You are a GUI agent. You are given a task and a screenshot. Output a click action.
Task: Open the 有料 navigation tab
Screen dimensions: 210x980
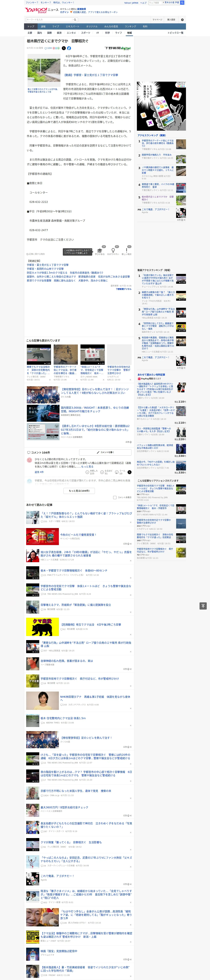point(145,27)
